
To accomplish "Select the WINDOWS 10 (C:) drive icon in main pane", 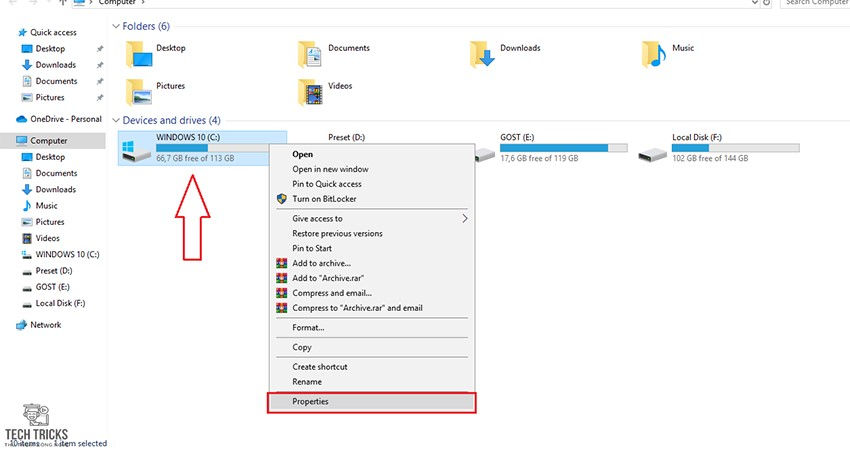I will (x=136, y=151).
